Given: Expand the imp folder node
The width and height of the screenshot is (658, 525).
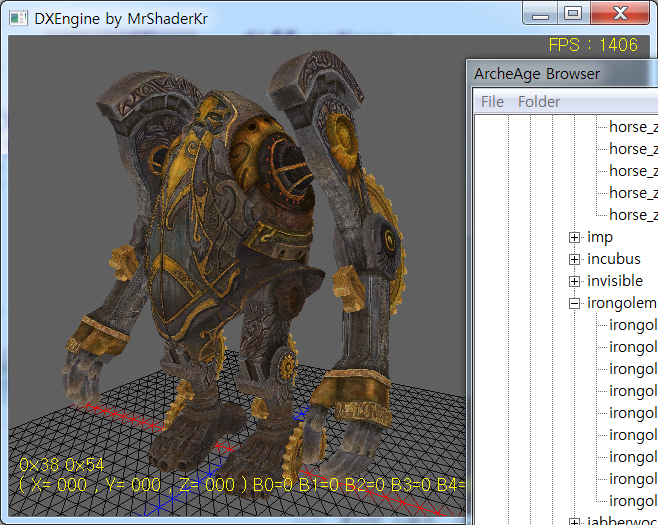Looking at the screenshot, I should pyautogui.click(x=574, y=238).
